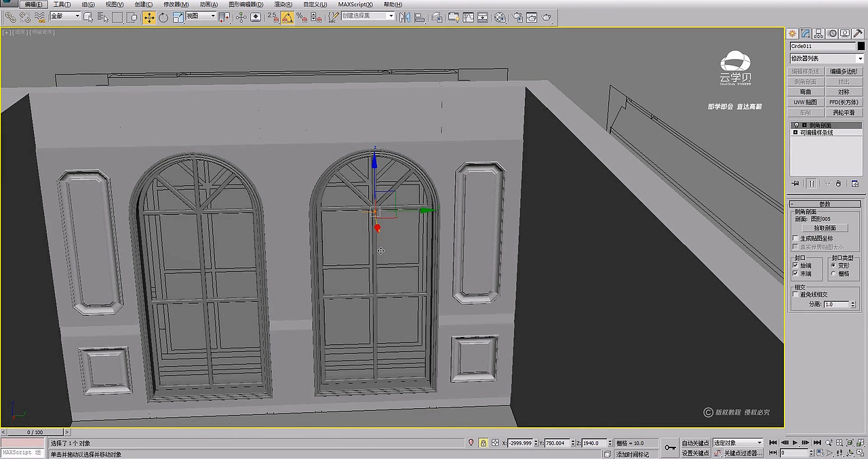Viewport: 868px width, 459px height.
Task: Switch to Display panel tab
Action: pyautogui.click(x=845, y=33)
